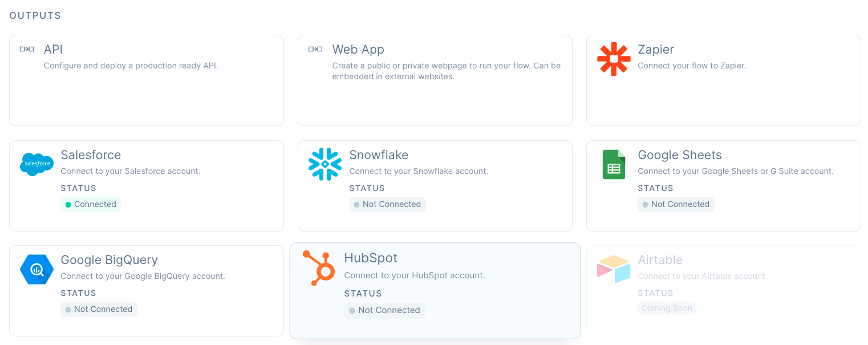The image size is (868, 345).
Task: Click the Zapier asterisk icon
Action: coord(614,59)
